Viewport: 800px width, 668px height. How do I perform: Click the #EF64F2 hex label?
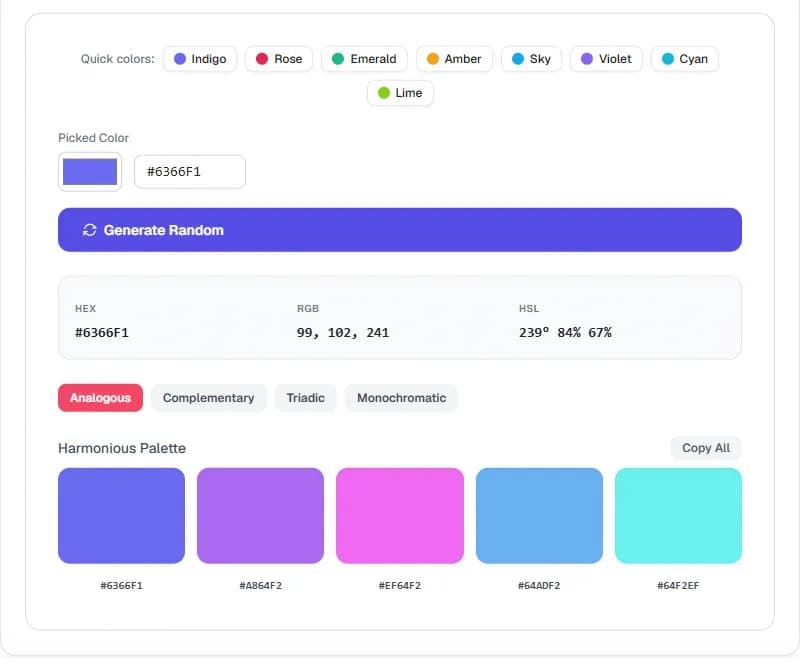400,586
